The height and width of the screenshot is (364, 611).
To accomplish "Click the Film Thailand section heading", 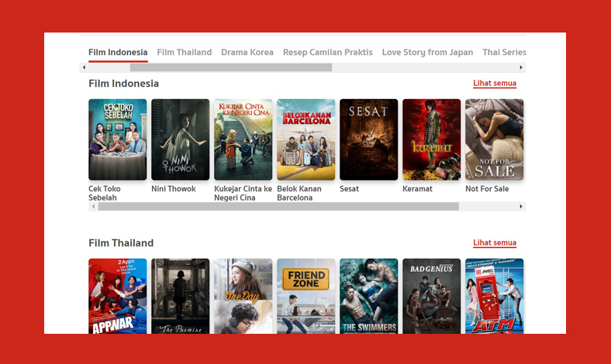I will point(121,243).
